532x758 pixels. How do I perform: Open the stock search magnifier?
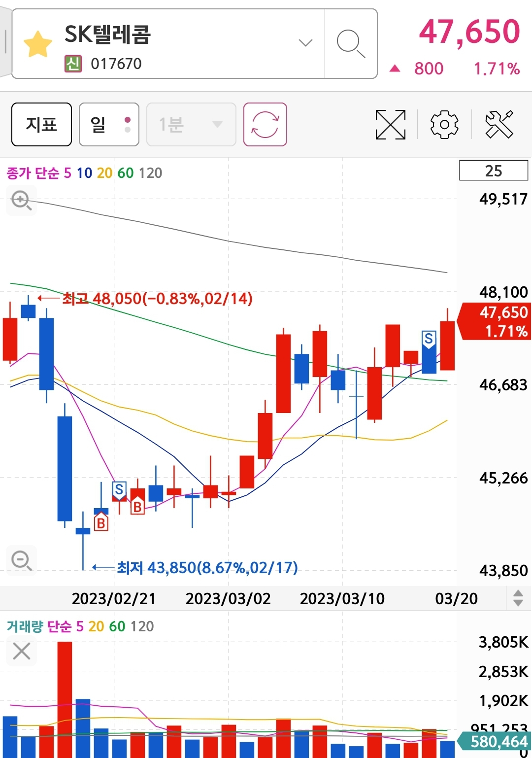pos(351,43)
